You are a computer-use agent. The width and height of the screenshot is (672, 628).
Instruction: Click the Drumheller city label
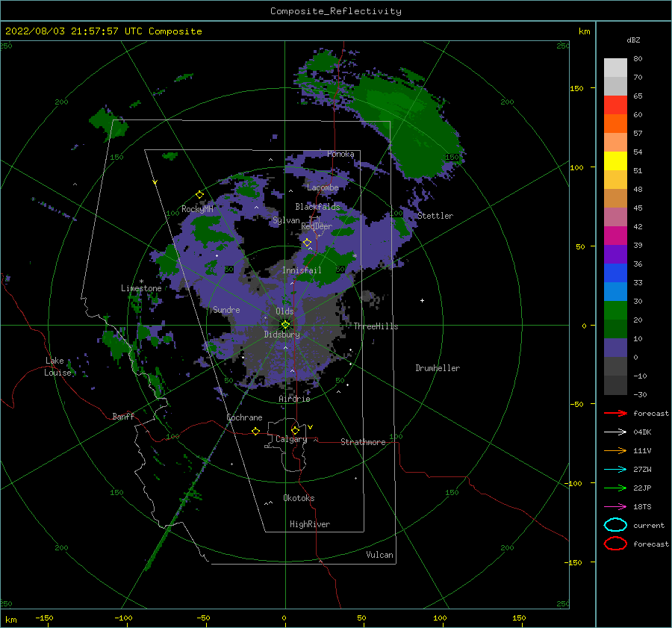pos(438,368)
